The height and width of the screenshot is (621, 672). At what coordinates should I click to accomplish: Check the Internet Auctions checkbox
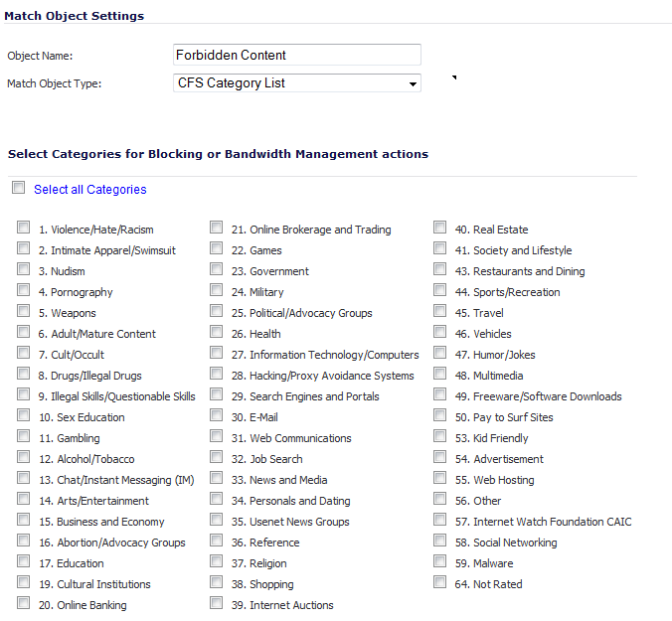[x=217, y=603]
